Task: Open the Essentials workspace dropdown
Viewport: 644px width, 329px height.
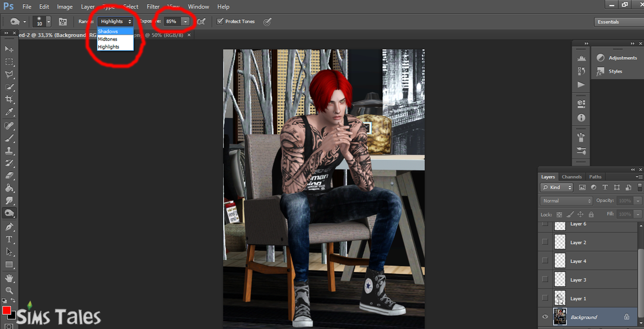Action: [x=619, y=22]
